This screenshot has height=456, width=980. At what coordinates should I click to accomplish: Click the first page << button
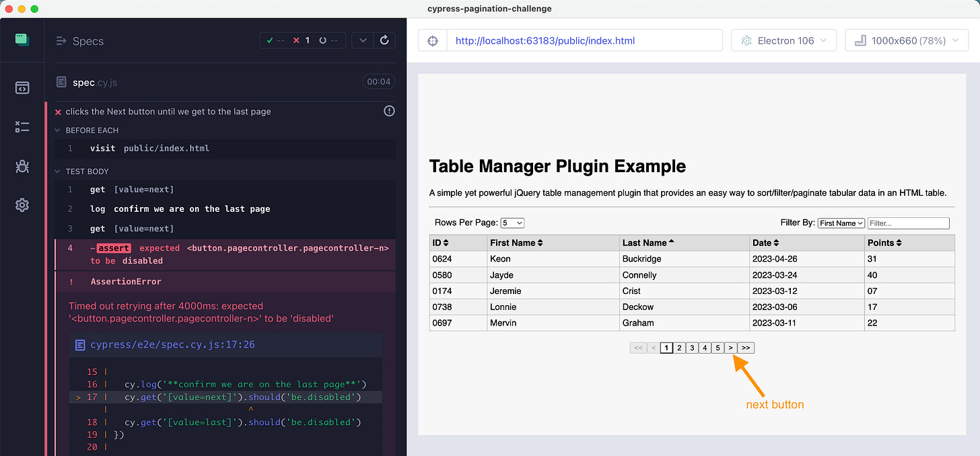coord(638,348)
